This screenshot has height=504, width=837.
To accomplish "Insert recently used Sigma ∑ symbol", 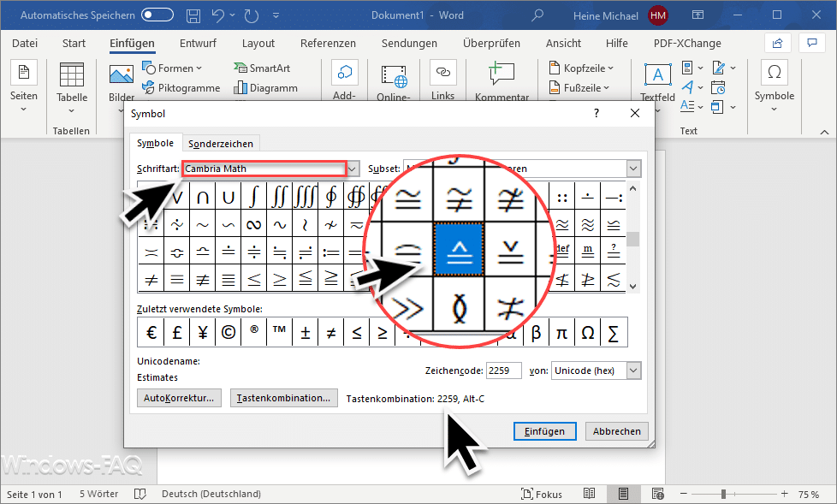I will [614, 333].
